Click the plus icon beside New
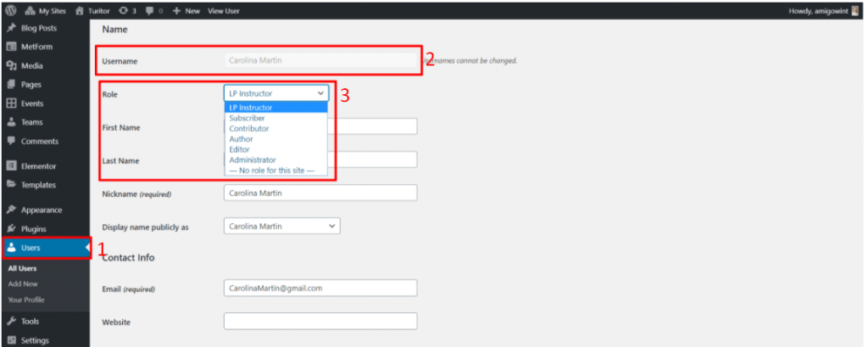 [x=176, y=11]
